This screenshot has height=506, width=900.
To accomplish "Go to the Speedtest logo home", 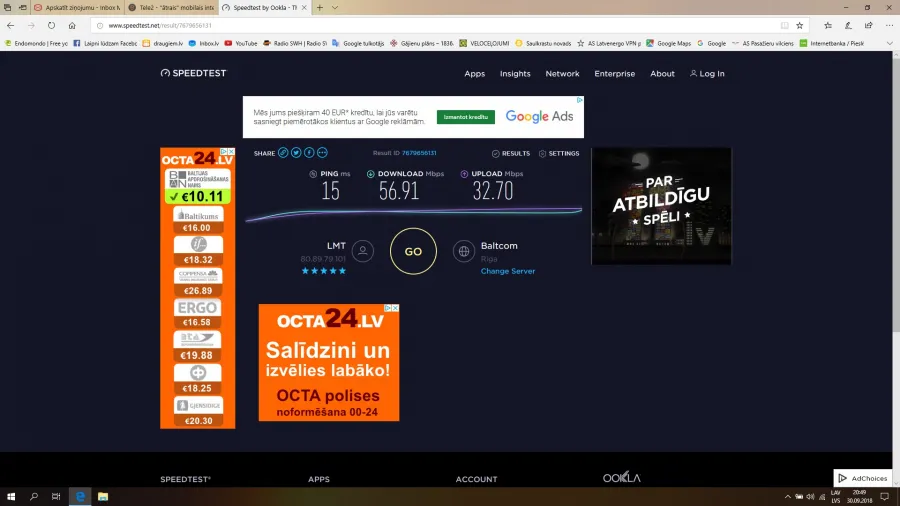I will [193, 73].
